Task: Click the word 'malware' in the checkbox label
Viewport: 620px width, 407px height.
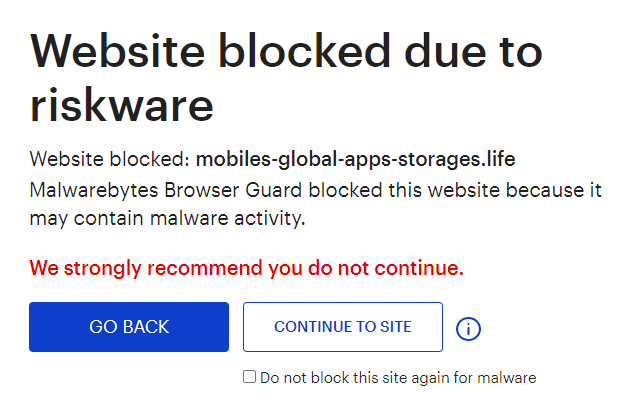Action: (507, 378)
